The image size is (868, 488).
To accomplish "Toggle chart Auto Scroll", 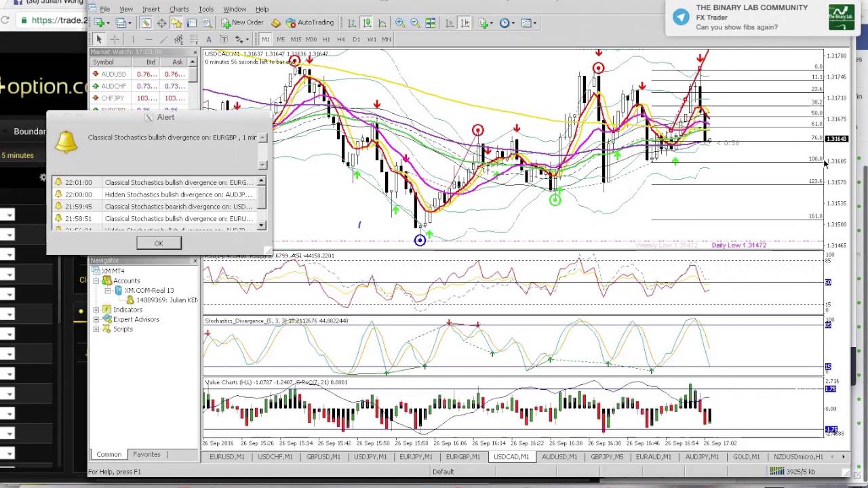I will (450, 23).
